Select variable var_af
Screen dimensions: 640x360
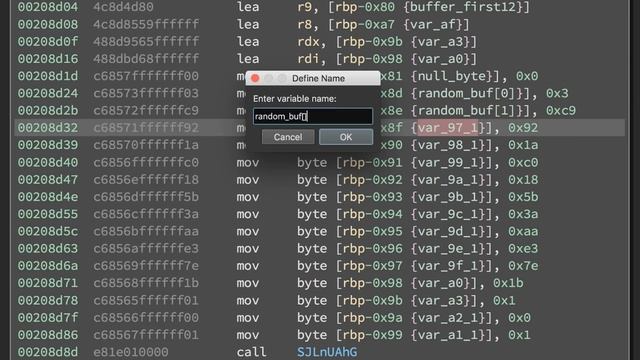[432, 24]
